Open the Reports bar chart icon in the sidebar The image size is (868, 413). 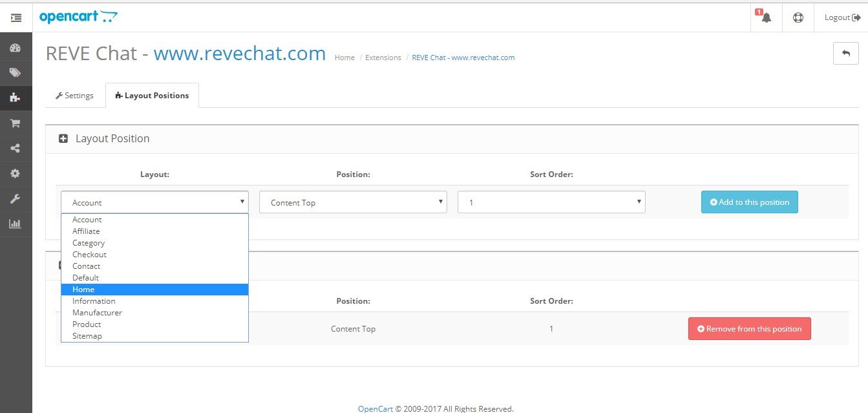pyautogui.click(x=16, y=224)
